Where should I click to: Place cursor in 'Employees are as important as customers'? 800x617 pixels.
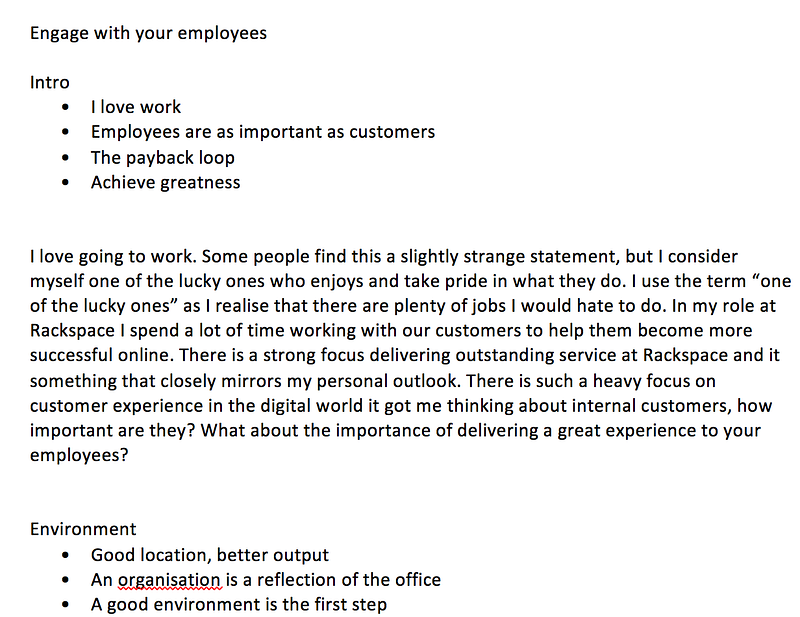point(263,132)
